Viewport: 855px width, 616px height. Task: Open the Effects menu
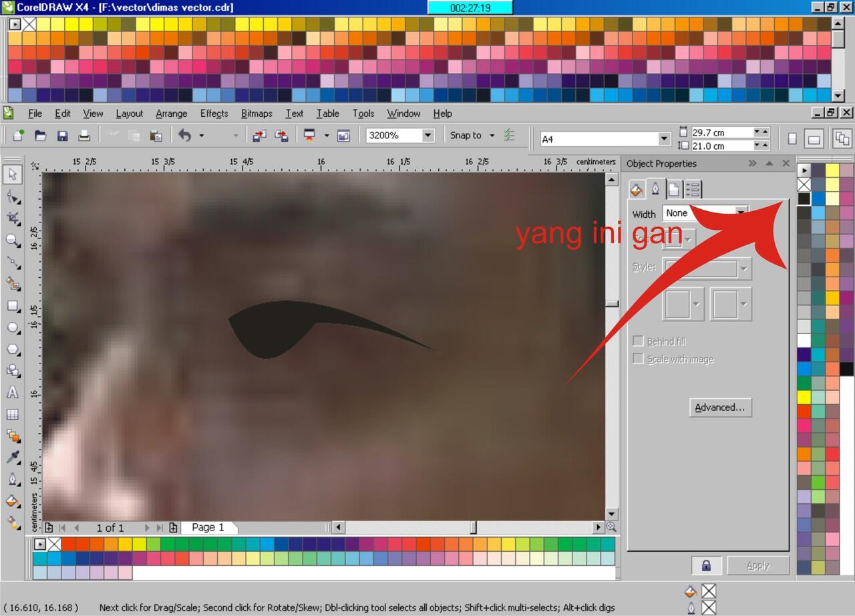(214, 114)
